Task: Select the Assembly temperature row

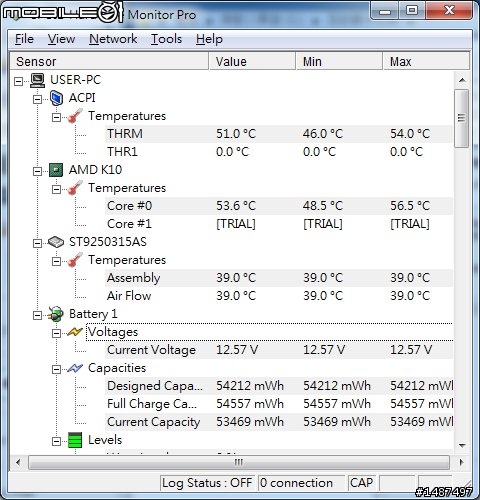Action: tap(279, 278)
